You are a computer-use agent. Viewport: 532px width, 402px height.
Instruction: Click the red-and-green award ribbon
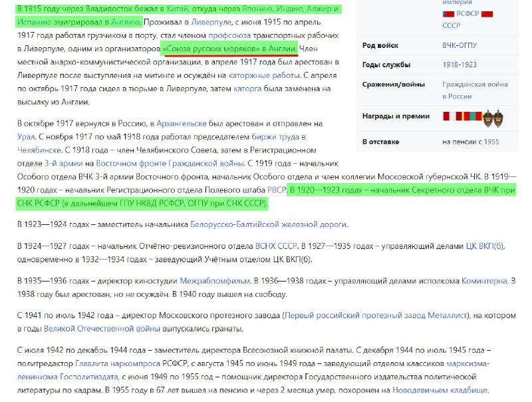472,116
